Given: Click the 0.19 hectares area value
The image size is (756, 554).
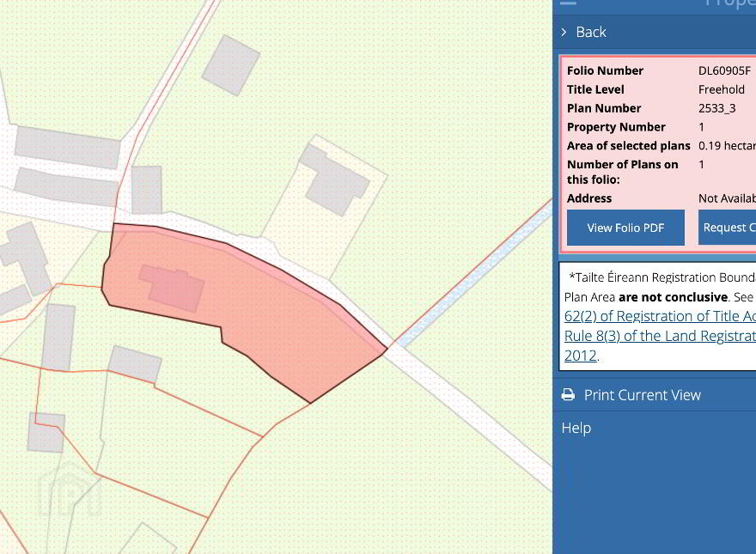Looking at the screenshot, I should click(727, 146).
